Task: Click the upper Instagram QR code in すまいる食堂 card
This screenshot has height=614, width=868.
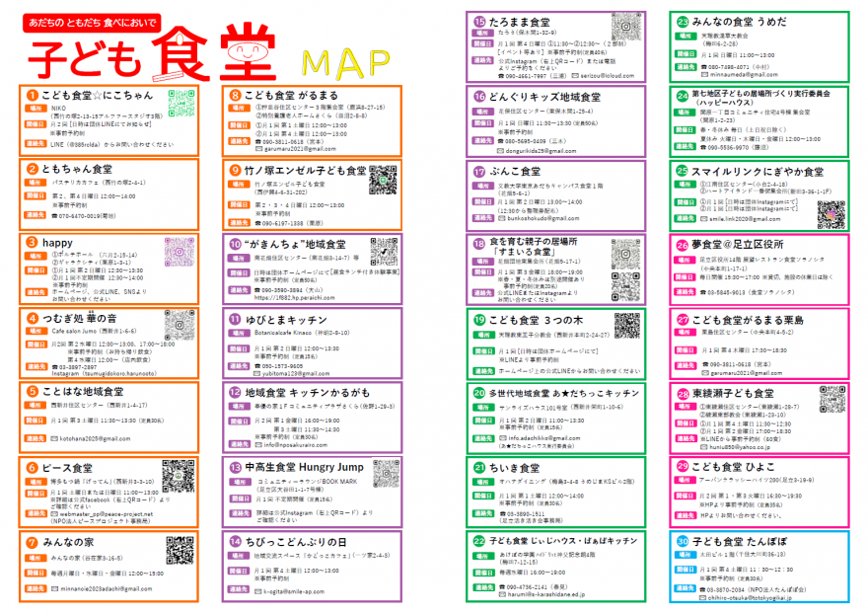Action: [x=625, y=255]
